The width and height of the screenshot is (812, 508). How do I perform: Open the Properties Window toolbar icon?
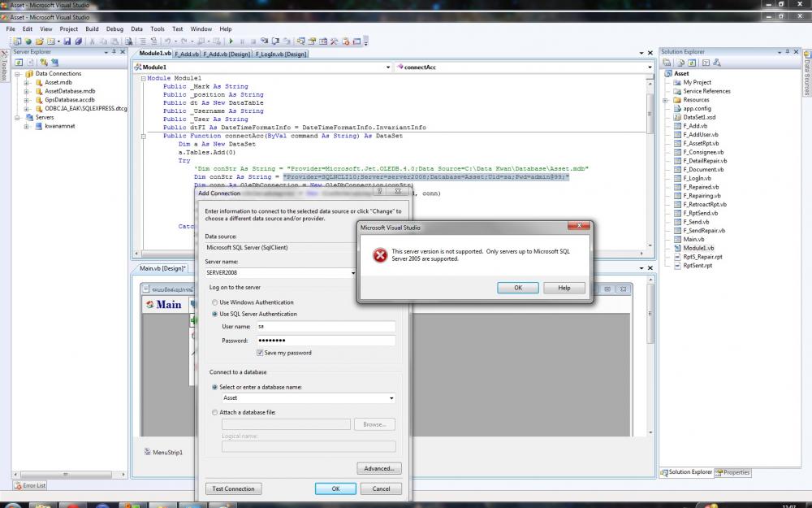point(311,41)
